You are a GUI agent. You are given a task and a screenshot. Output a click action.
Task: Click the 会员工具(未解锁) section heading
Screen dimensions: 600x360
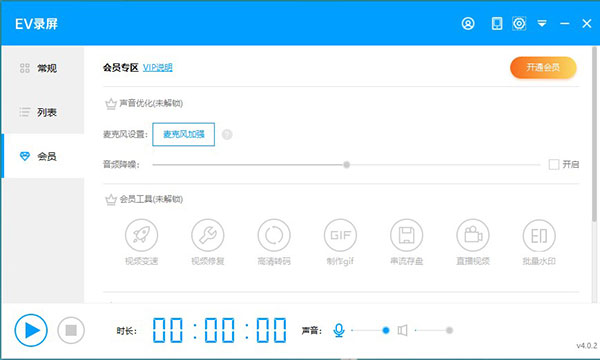point(151,199)
